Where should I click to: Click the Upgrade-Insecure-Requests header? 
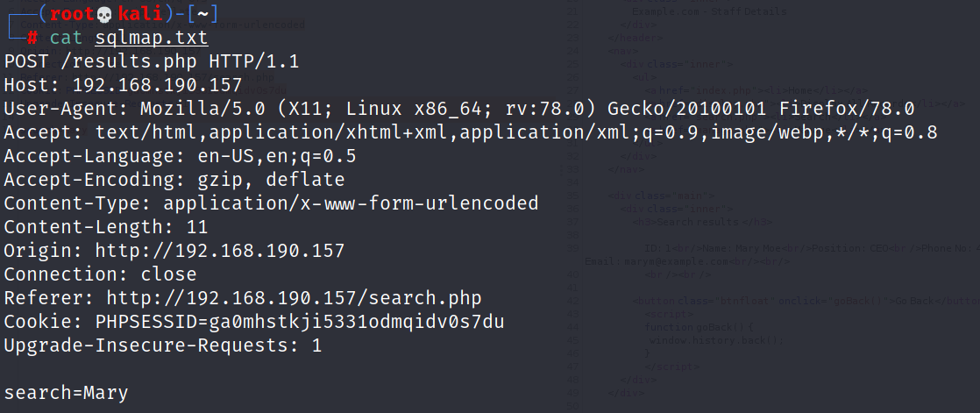click(162, 345)
